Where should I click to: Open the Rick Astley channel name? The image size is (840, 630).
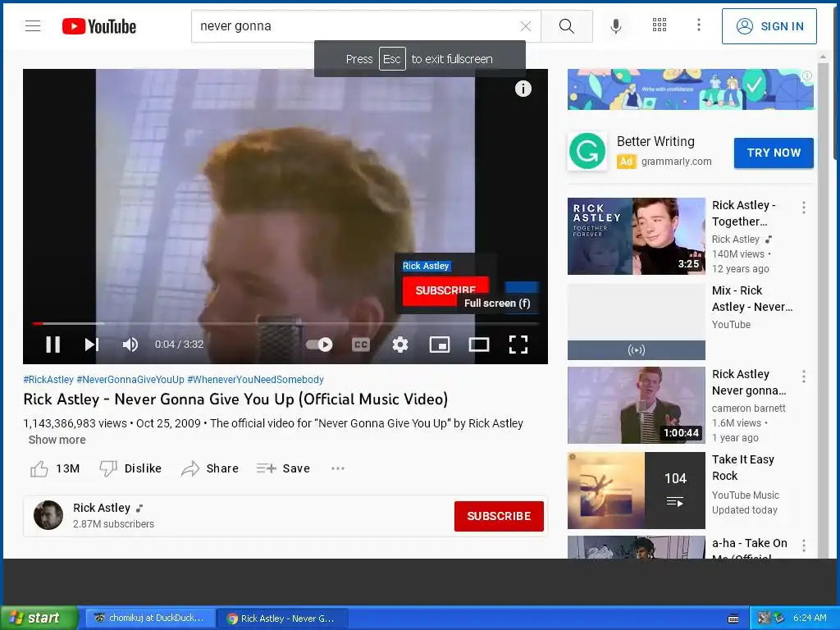pos(102,508)
